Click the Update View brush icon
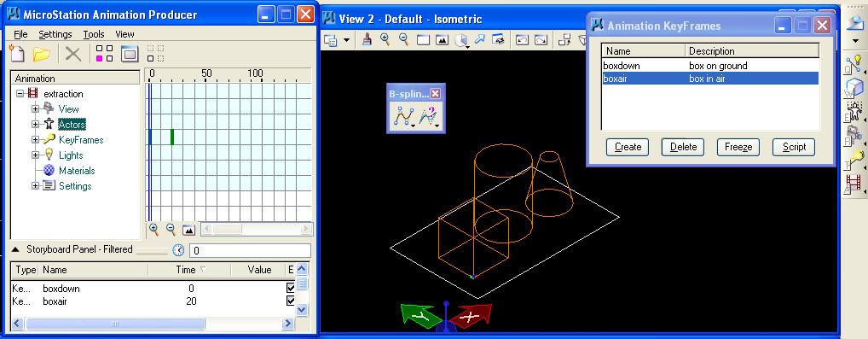 coord(367,39)
